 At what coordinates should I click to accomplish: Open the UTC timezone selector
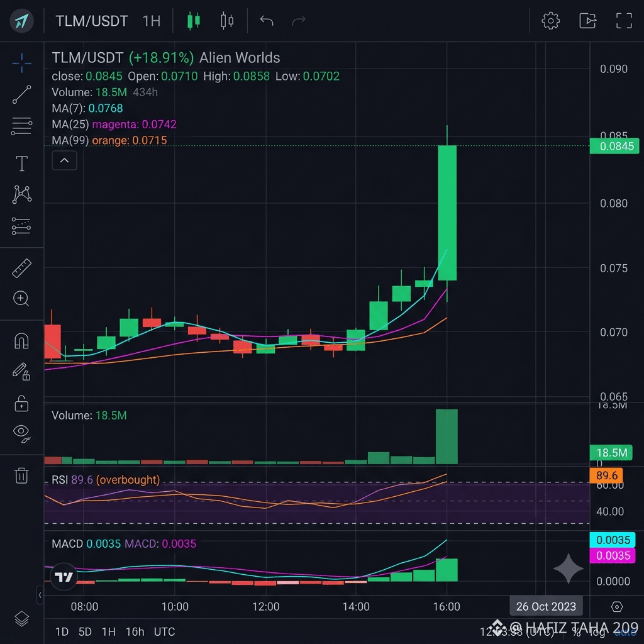164,631
